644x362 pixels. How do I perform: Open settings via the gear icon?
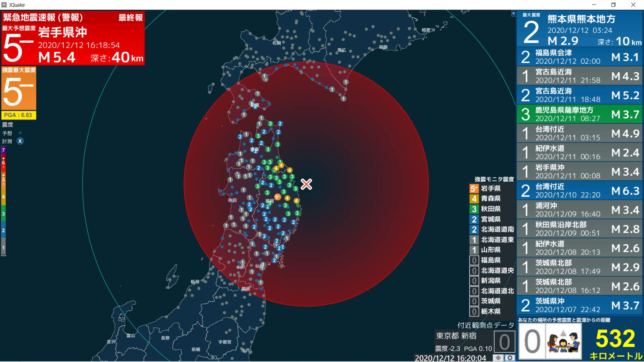pyautogui.click(x=510, y=357)
